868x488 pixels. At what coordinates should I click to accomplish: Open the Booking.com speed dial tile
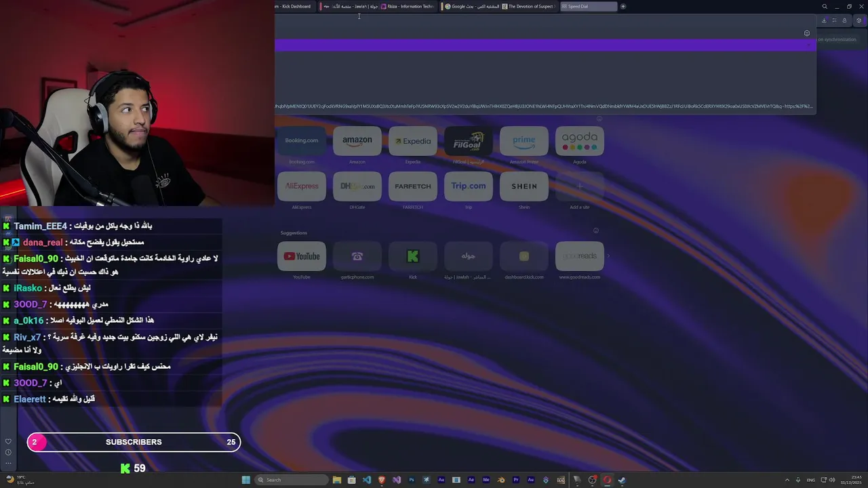click(x=302, y=141)
